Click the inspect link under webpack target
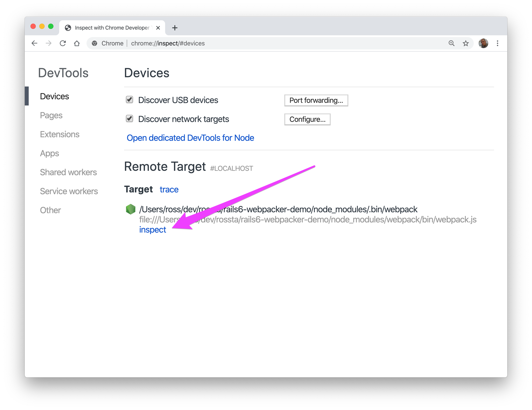Viewport: 532px width, 410px height. [x=153, y=229]
